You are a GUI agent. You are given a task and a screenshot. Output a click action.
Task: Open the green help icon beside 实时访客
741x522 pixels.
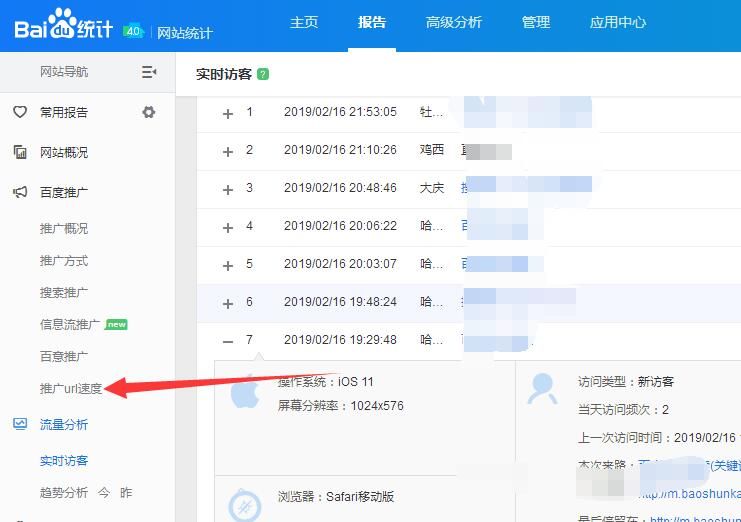(x=263, y=74)
